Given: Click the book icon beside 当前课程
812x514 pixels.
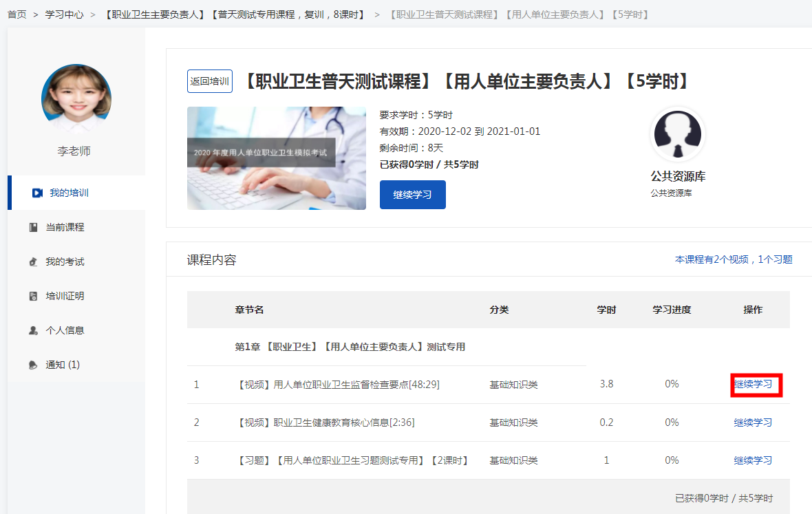Looking at the screenshot, I should (33, 227).
